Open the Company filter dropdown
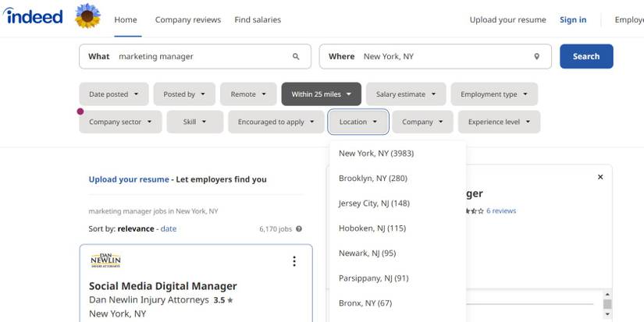Screen dimensions: 644x322 tap(422, 122)
